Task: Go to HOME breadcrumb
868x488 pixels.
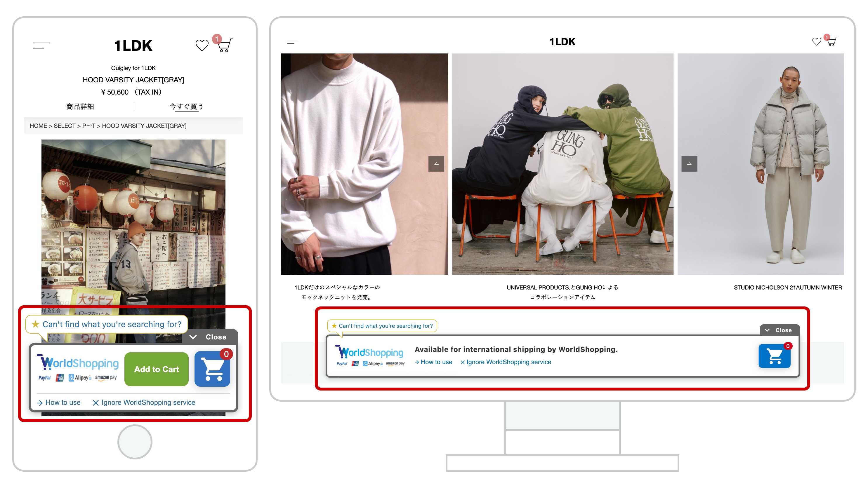Action: point(38,126)
